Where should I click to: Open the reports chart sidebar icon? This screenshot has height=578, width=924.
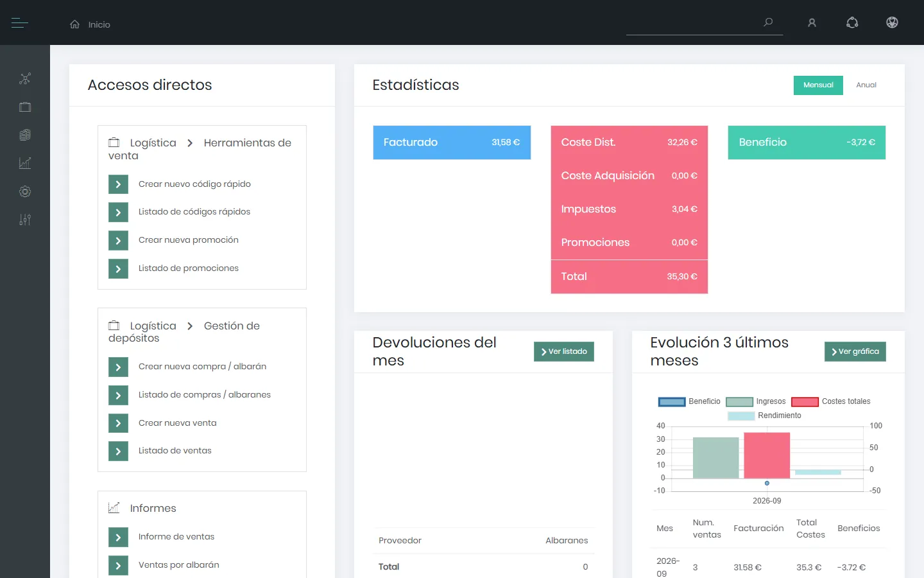click(x=25, y=163)
